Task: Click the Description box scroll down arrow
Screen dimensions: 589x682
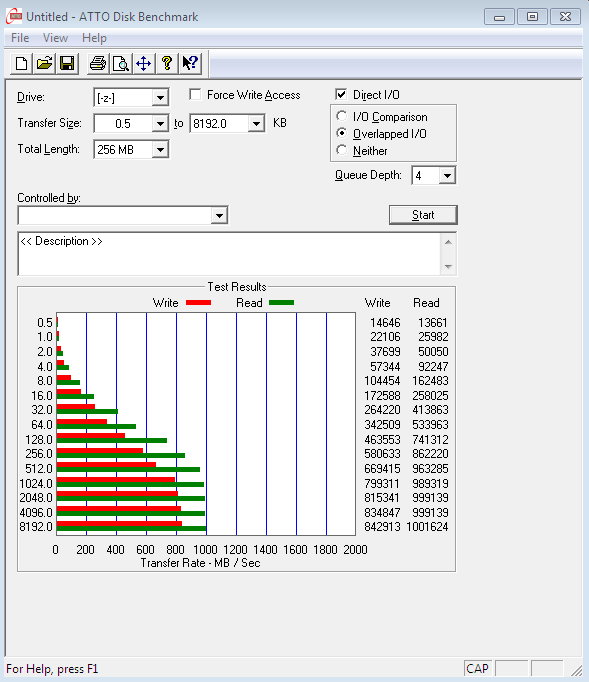Action: [448, 266]
